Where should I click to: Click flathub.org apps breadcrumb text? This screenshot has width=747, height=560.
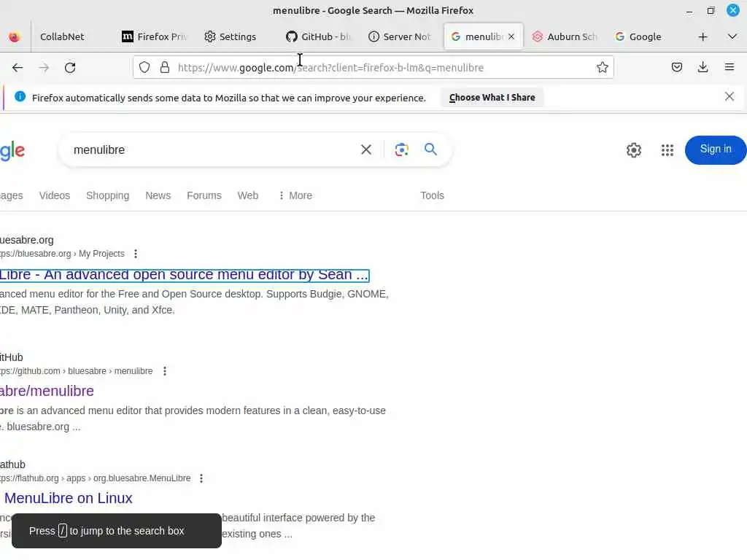click(96, 478)
